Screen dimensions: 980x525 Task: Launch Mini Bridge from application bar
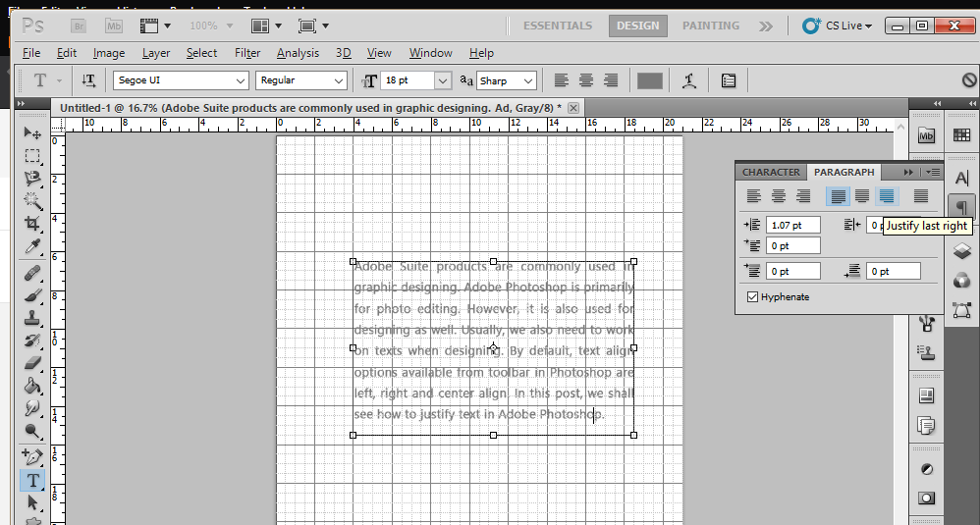click(x=114, y=26)
